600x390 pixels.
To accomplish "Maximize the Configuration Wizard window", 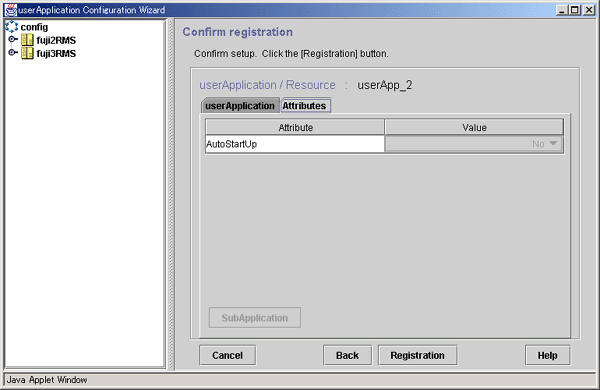I will click(x=575, y=10).
